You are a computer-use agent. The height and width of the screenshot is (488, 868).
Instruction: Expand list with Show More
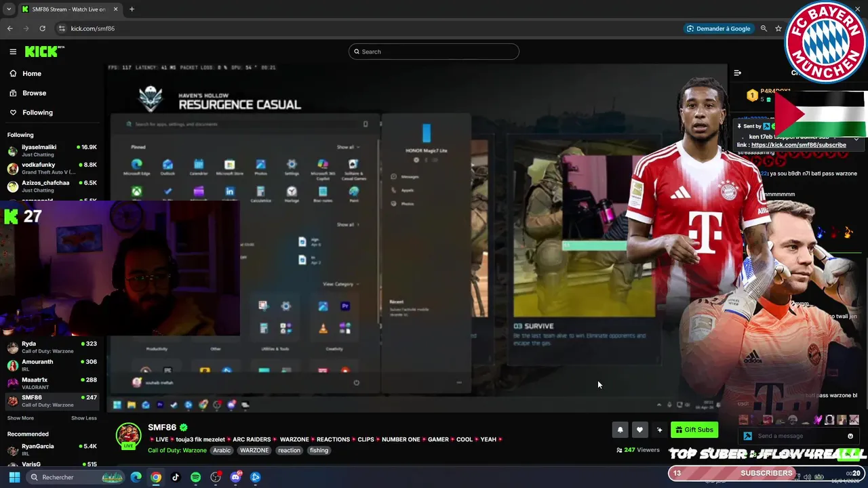pos(20,418)
